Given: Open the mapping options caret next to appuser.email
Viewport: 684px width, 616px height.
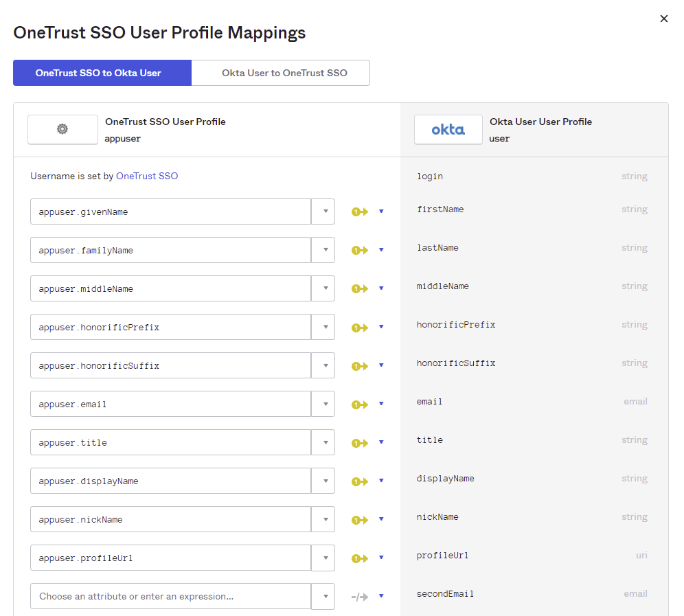Looking at the screenshot, I should click(381, 404).
